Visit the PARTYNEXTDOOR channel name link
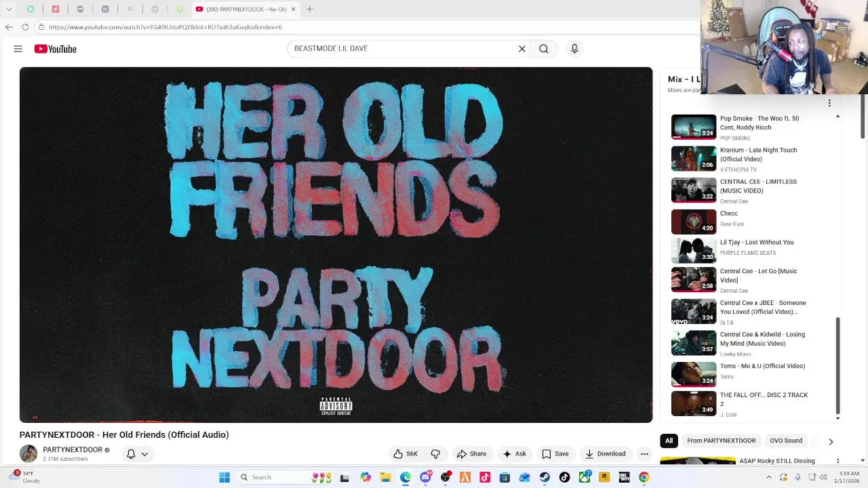868x488 pixels. pyautogui.click(x=73, y=449)
